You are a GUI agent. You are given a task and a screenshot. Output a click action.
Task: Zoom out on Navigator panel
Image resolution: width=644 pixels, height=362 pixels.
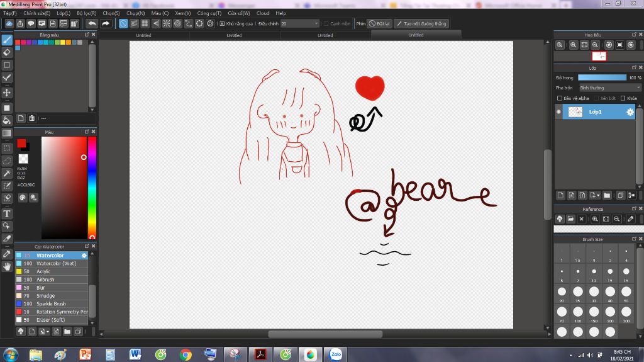tap(595, 45)
